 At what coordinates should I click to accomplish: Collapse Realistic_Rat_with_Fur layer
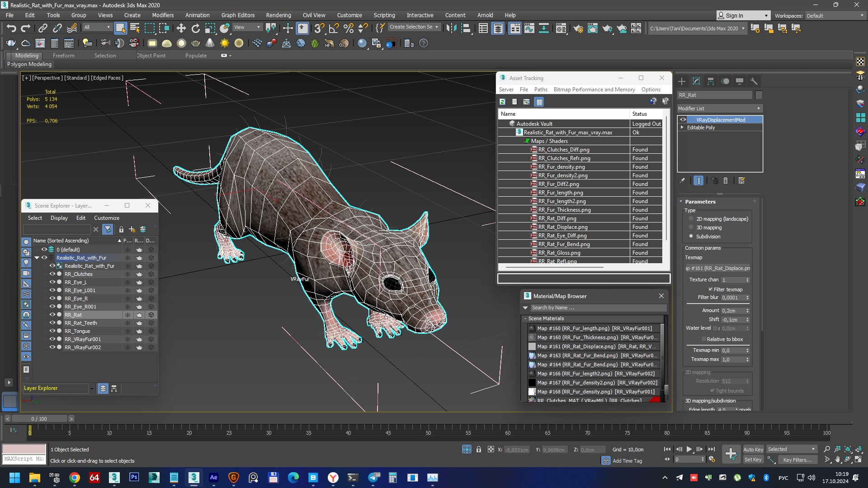(x=37, y=258)
